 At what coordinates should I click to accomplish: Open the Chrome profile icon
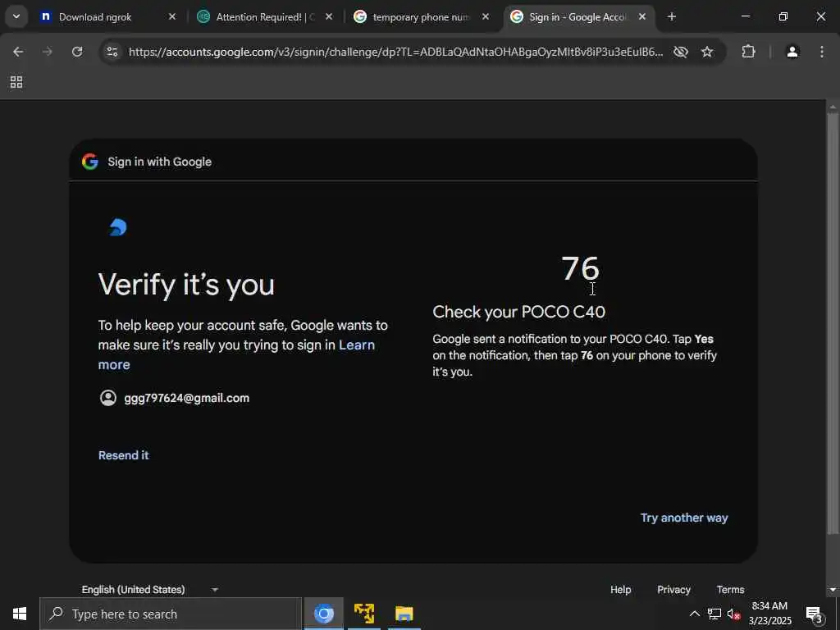tap(792, 52)
